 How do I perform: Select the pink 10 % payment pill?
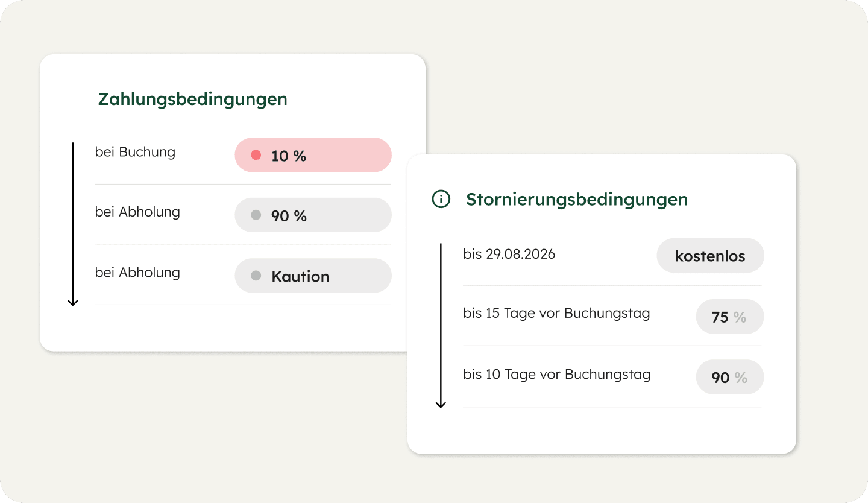(313, 155)
